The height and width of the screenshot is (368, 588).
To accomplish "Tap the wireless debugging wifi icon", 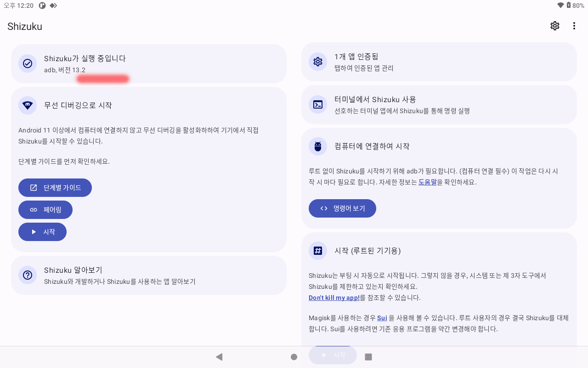I will click(28, 105).
